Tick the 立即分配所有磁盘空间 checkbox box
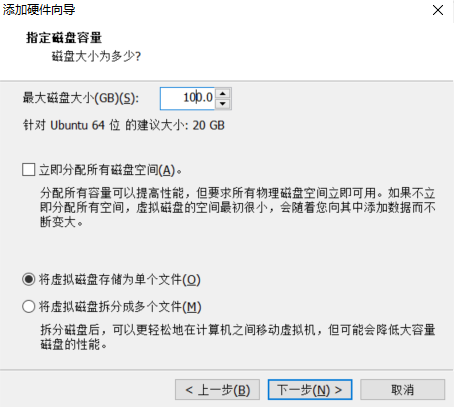454x407 pixels. [29, 169]
